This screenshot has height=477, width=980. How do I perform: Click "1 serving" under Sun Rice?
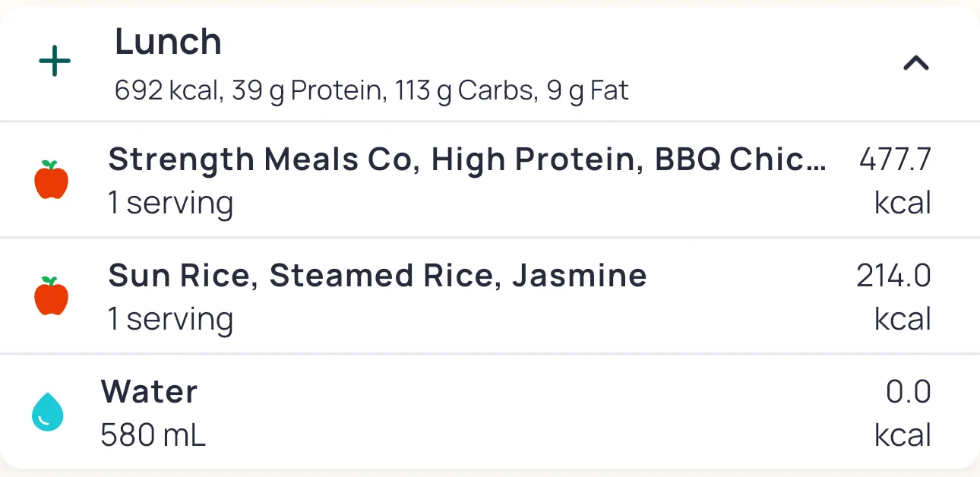(x=170, y=319)
